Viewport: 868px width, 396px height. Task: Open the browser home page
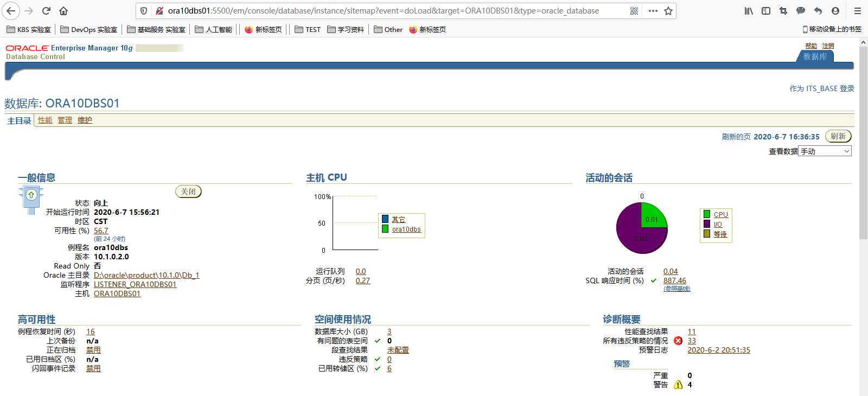(63, 11)
